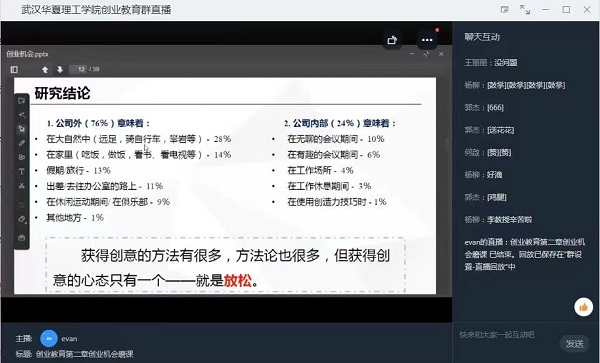Toggle the slide thumbnail sidebar panel
This screenshot has width=600, height=363.
pos(14,70)
